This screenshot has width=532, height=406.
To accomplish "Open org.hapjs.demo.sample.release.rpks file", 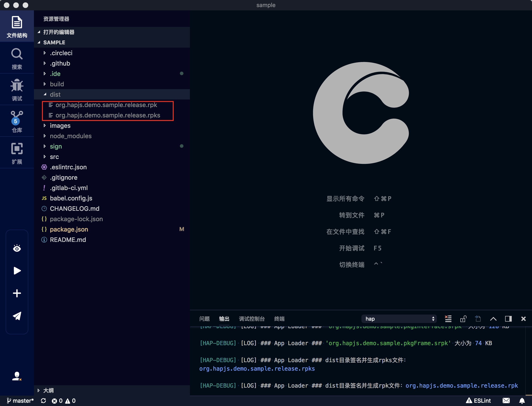I will [112, 115].
